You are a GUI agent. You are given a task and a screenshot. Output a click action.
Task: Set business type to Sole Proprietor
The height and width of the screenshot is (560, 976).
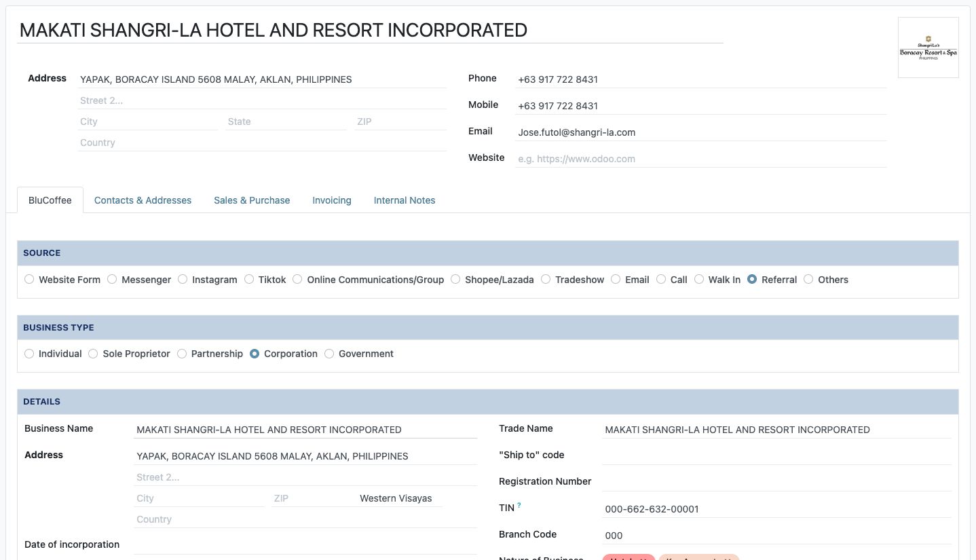(x=93, y=354)
